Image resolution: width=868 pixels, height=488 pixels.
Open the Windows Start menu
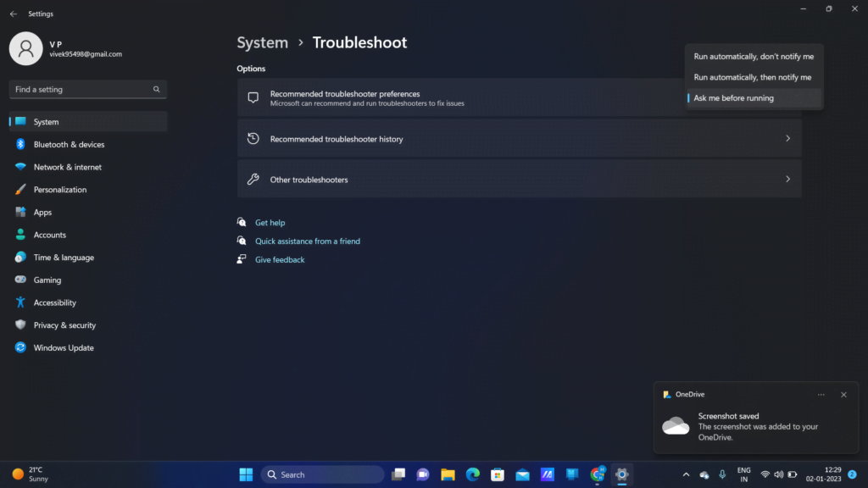coord(246,474)
